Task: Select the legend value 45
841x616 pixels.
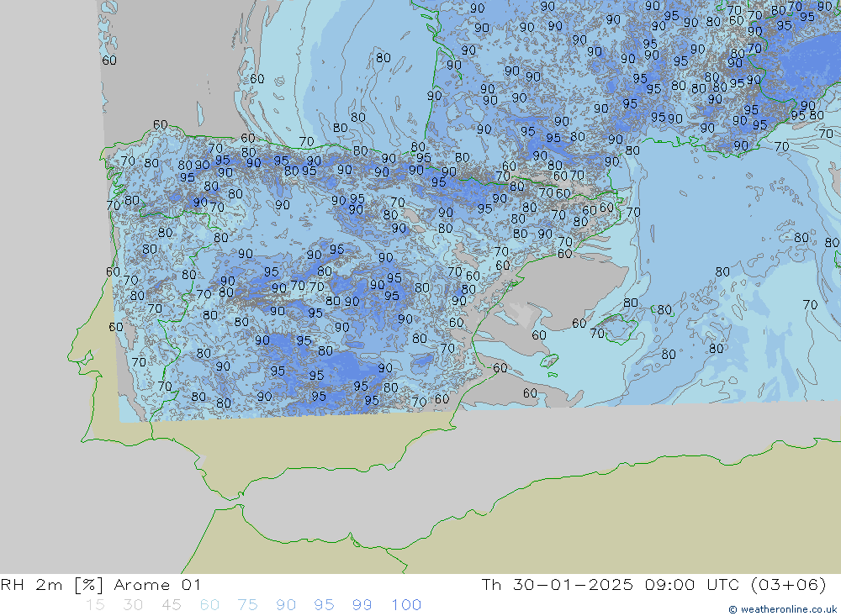Action: (x=171, y=605)
